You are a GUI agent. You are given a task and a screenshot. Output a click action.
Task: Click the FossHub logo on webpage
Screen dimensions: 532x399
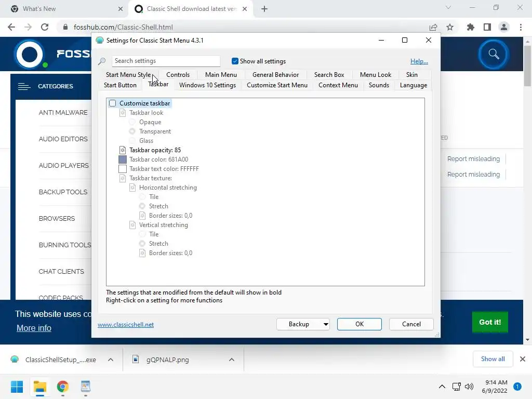point(30,54)
